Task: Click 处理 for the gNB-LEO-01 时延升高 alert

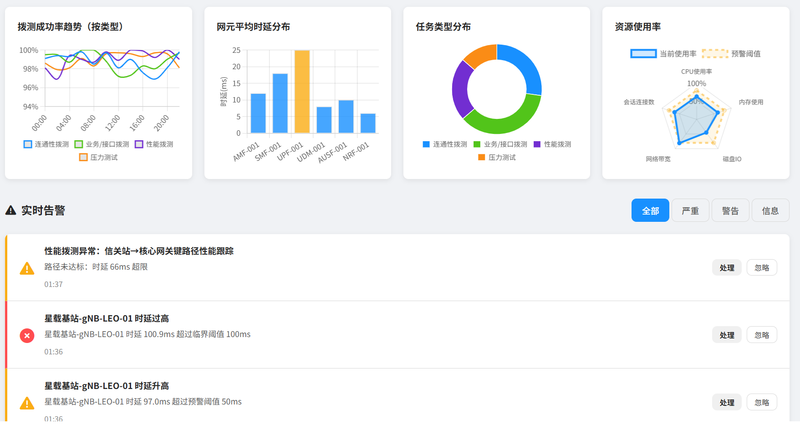Action: coord(727,402)
